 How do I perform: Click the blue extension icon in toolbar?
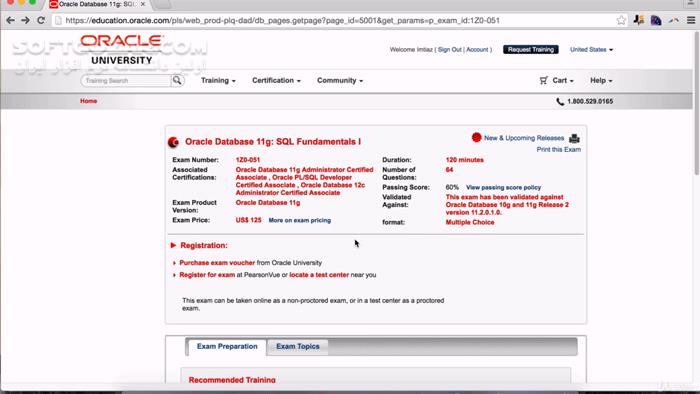tap(656, 21)
